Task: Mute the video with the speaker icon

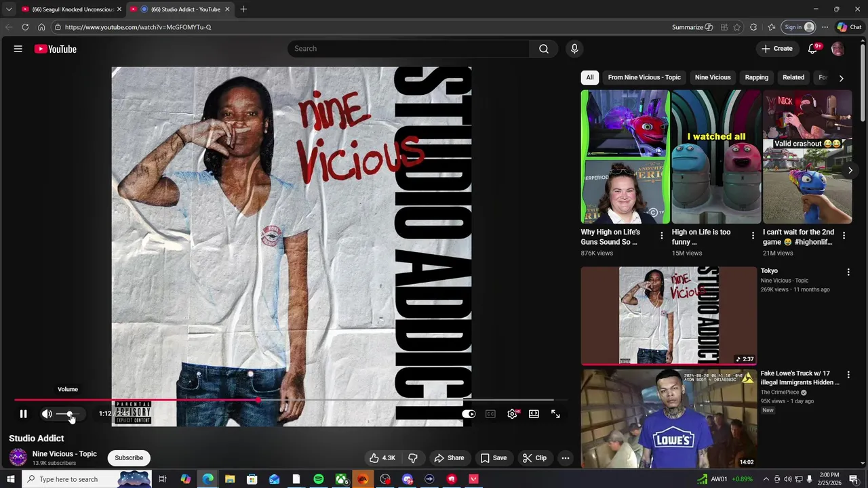Action: [47, 414]
